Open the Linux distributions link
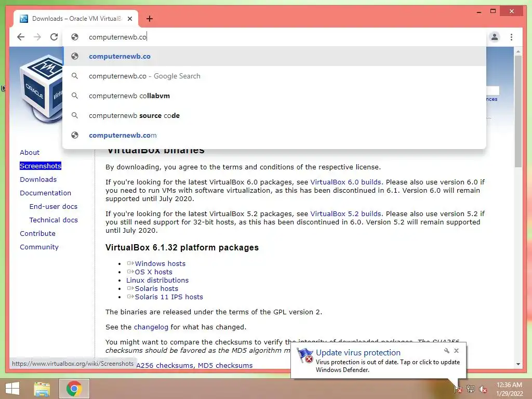The width and height of the screenshot is (532, 399). (x=157, y=280)
